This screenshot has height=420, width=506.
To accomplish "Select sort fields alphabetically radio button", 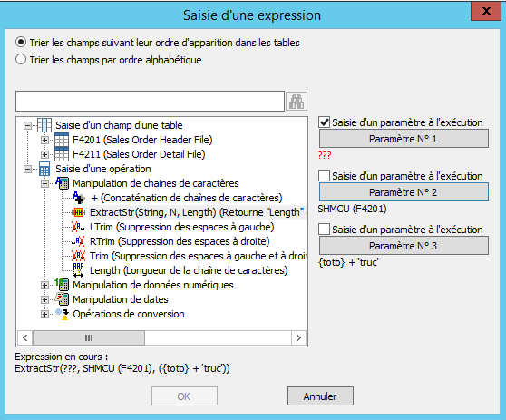I will pos(21,59).
